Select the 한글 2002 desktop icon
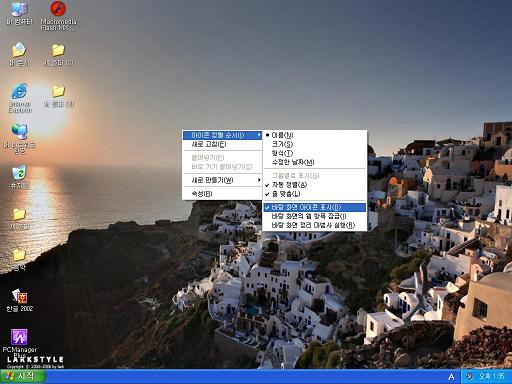512x384 pixels. [x=19, y=300]
